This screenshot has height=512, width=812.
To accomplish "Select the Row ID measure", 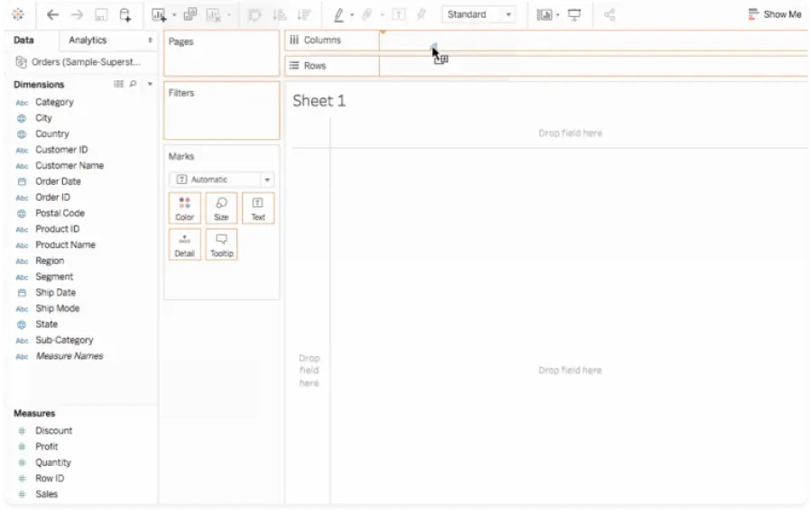I will 50,479.
